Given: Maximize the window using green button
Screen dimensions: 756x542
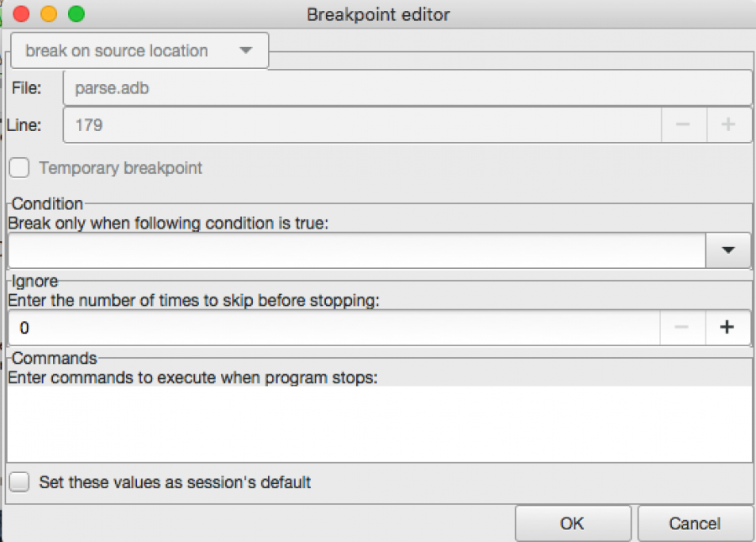Looking at the screenshot, I should (76, 14).
